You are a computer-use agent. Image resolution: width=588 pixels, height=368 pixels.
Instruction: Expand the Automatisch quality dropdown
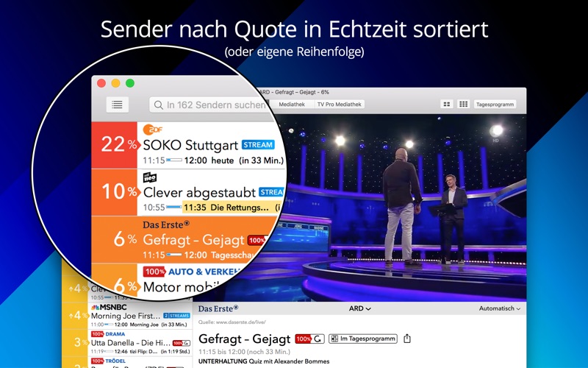[x=500, y=308]
